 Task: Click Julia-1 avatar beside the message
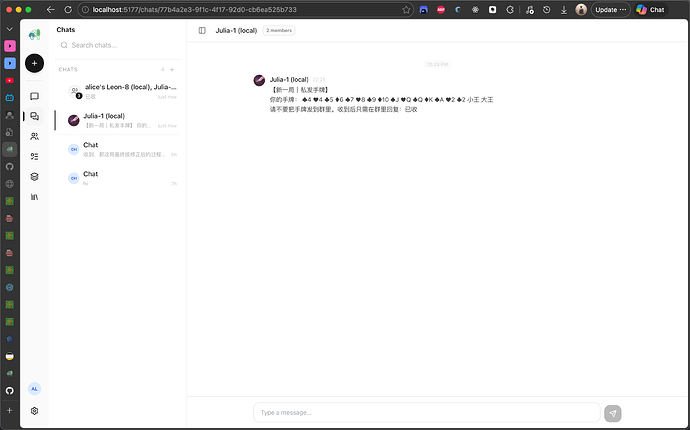pos(259,80)
